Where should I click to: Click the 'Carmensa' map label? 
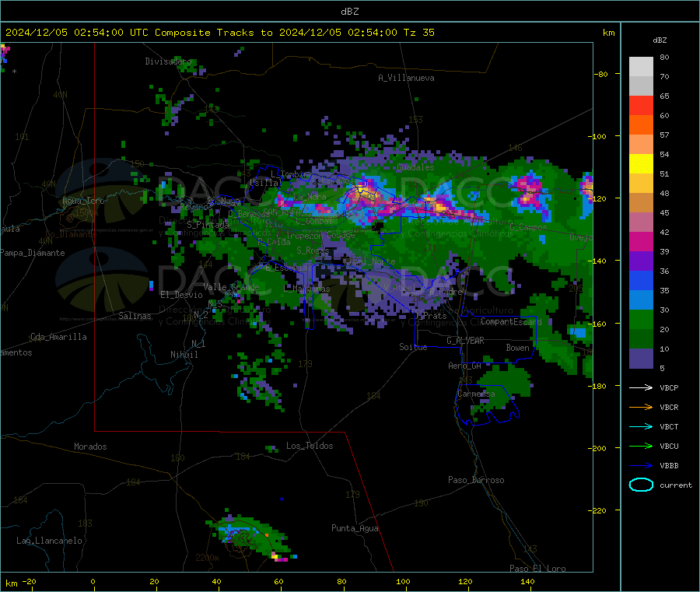(476, 394)
